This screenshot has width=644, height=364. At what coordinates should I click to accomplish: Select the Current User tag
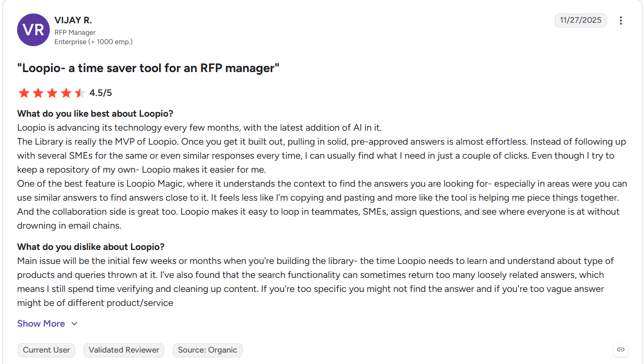pos(46,350)
